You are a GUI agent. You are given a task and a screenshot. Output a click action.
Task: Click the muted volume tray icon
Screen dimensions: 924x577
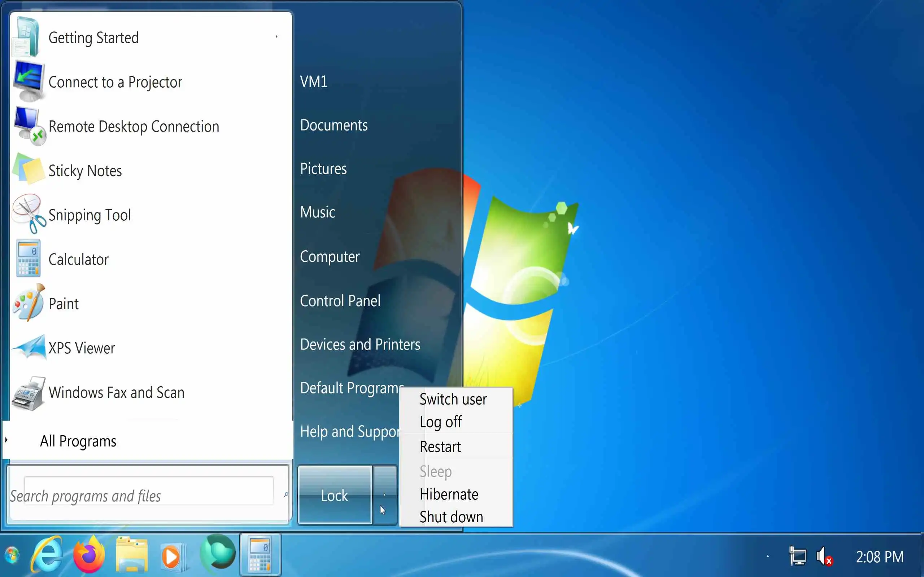(x=824, y=556)
